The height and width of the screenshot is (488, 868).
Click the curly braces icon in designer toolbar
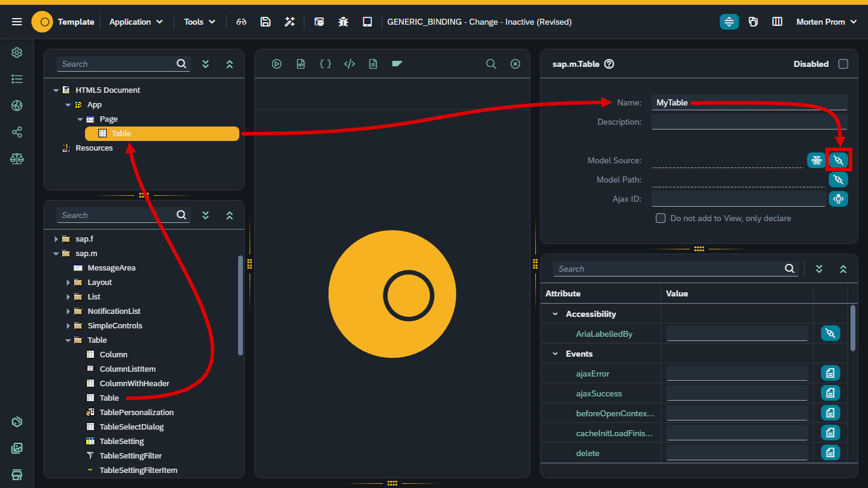point(325,64)
